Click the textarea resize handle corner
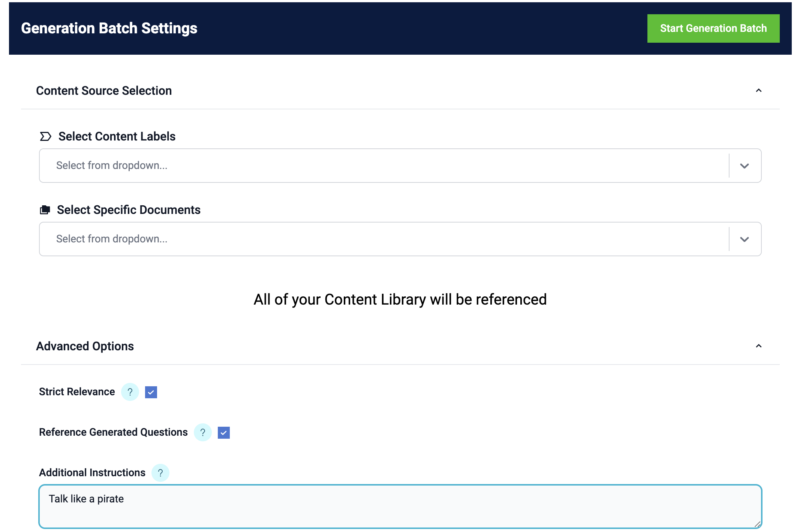 click(757, 525)
